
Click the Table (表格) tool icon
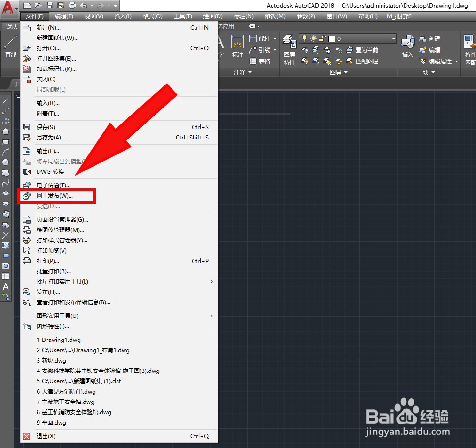(259, 61)
